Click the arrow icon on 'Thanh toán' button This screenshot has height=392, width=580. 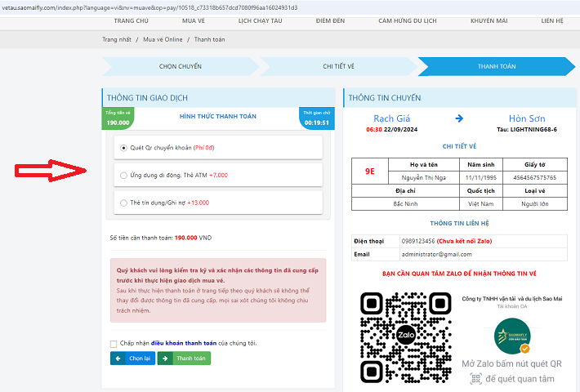click(x=165, y=359)
